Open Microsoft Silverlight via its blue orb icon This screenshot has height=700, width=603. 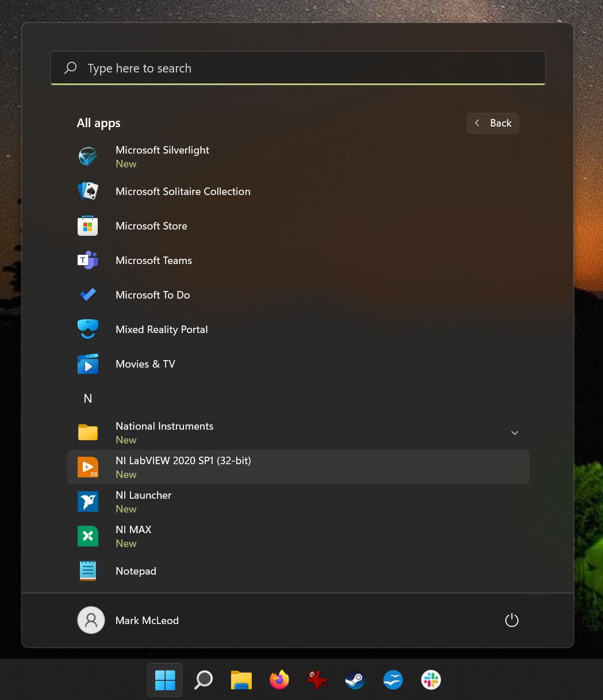pyautogui.click(x=88, y=156)
